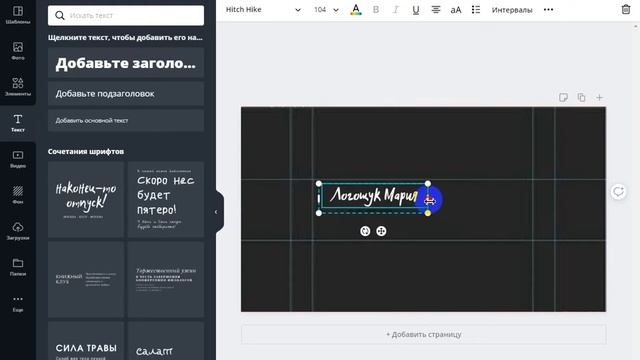
Task: Choose the салат font combination
Action: pos(166,341)
